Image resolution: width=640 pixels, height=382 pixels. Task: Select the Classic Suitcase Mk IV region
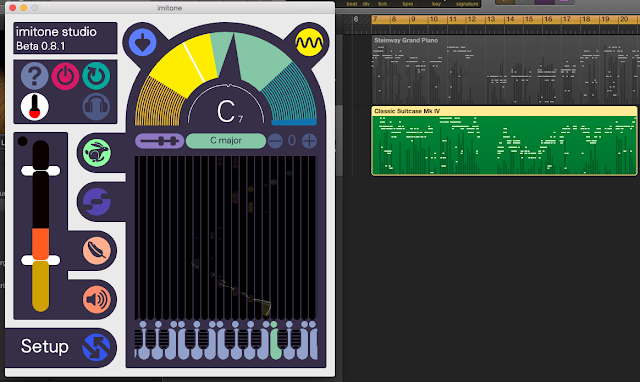point(504,141)
